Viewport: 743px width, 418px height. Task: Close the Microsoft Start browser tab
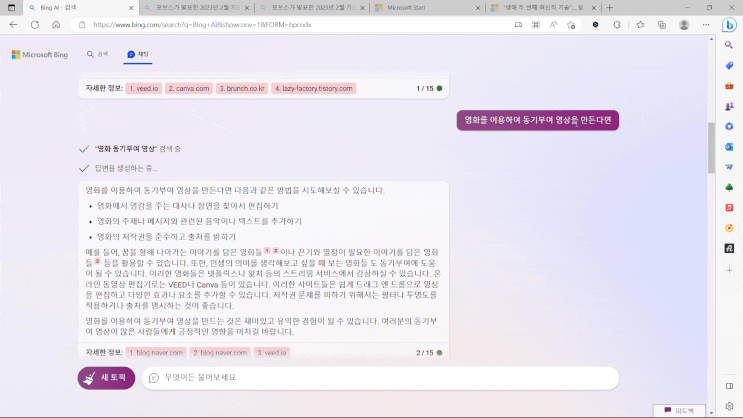pyautogui.click(x=478, y=8)
